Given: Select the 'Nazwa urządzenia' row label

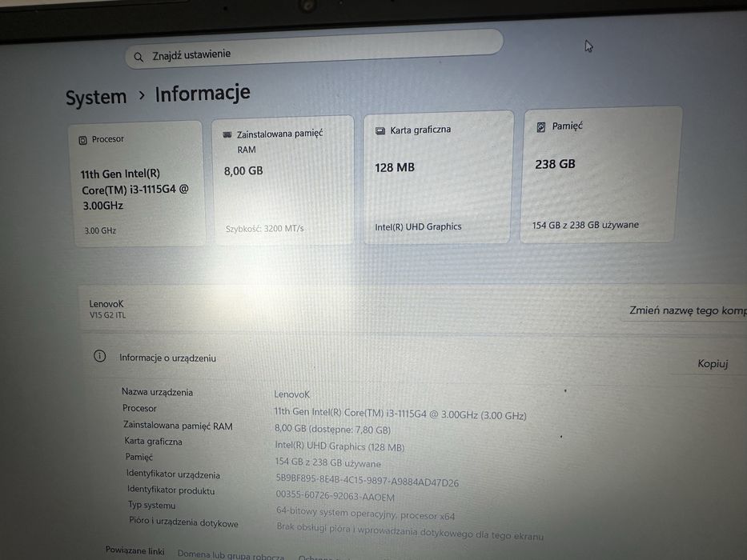Looking at the screenshot, I should pyautogui.click(x=157, y=392).
